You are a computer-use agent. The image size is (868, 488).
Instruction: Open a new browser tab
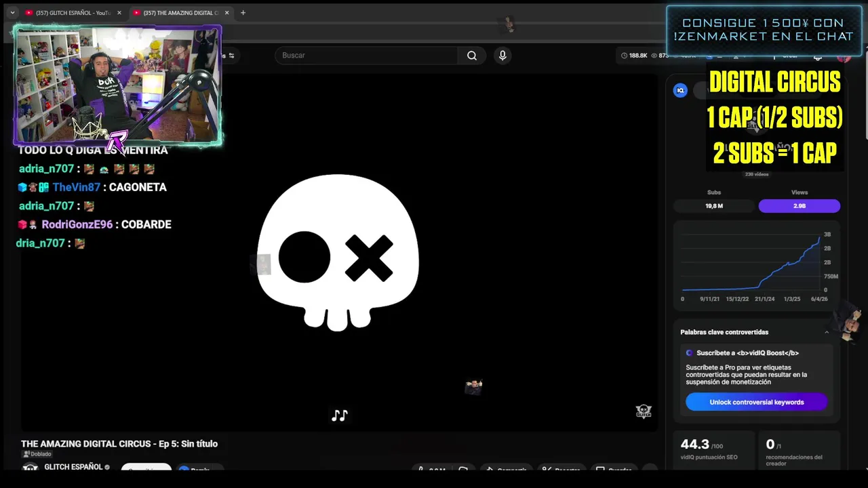(243, 13)
